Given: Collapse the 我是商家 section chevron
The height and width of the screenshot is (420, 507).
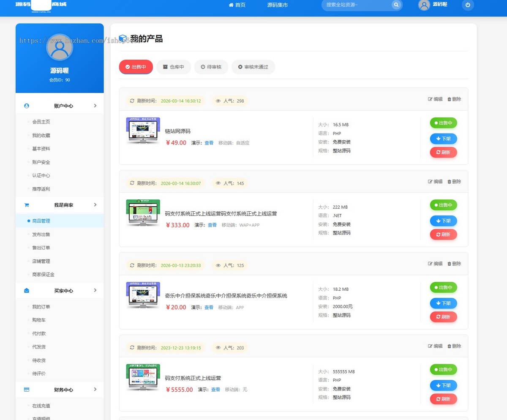Looking at the screenshot, I should pos(95,205).
